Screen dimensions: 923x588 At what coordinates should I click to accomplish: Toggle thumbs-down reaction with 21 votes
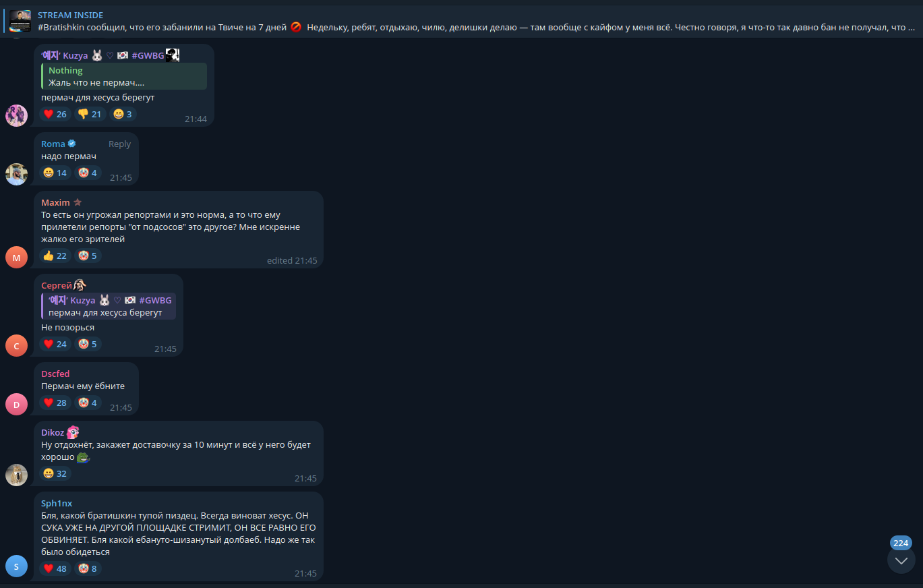tap(90, 114)
